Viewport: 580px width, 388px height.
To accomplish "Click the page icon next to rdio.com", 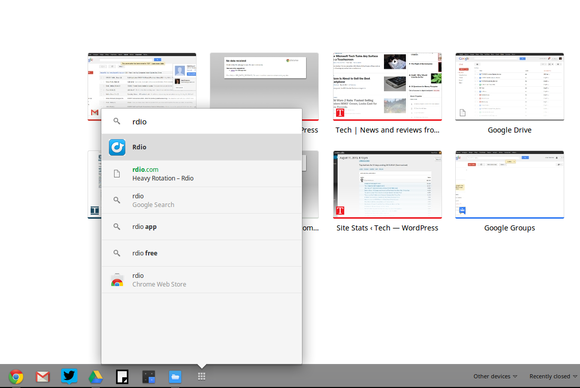I will [117, 174].
